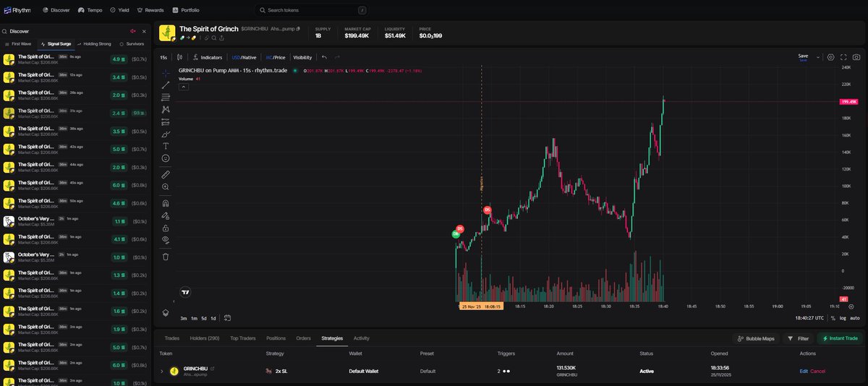The image size is (868, 386).
Task: Toggle MC/Price chart display
Action: pos(275,57)
